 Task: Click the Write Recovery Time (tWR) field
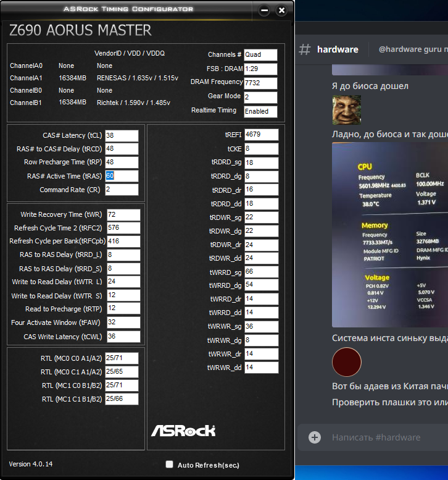[x=123, y=215]
